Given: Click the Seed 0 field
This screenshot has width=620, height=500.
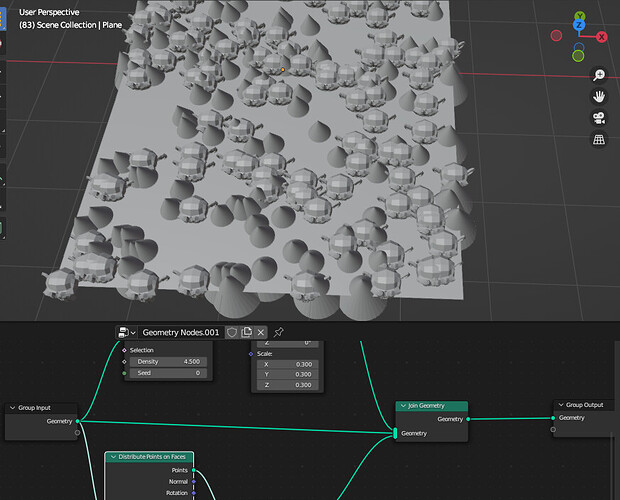Looking at the screenshot, I should coord(168,373).
